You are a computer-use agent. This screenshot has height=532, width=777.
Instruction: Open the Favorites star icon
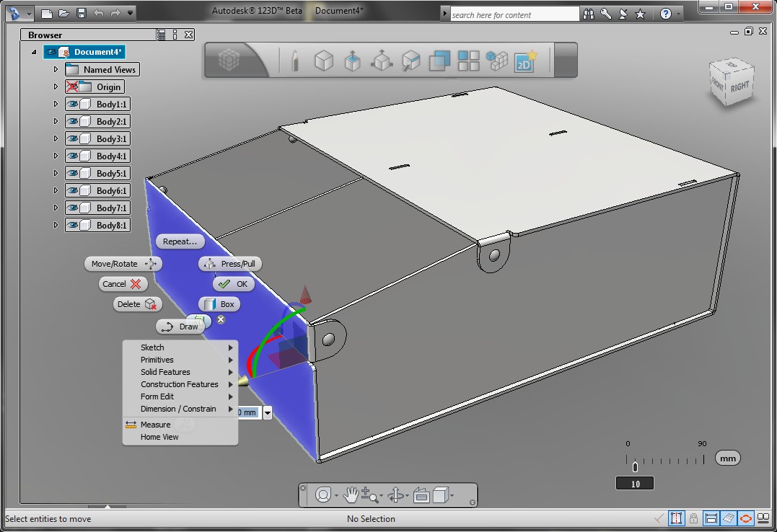coord(640,14)
